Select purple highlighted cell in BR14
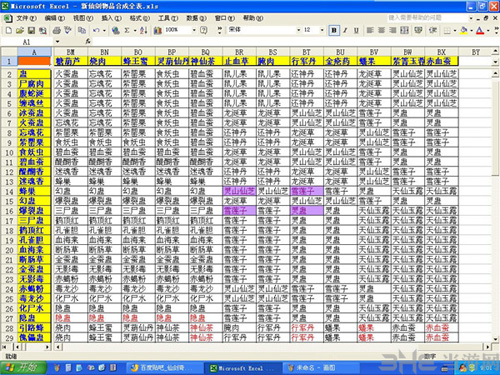This screenshot has width=500, height=375. point(239,191)
